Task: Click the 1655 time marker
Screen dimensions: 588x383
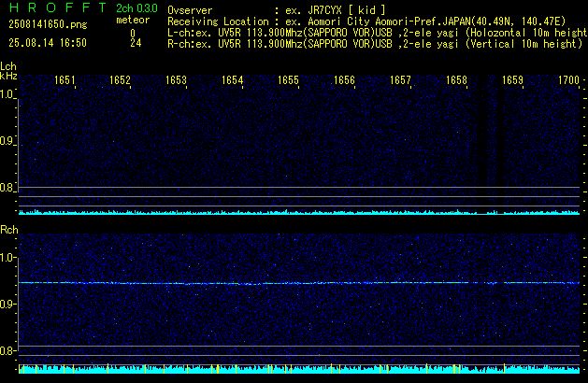Action: (288, 80)
